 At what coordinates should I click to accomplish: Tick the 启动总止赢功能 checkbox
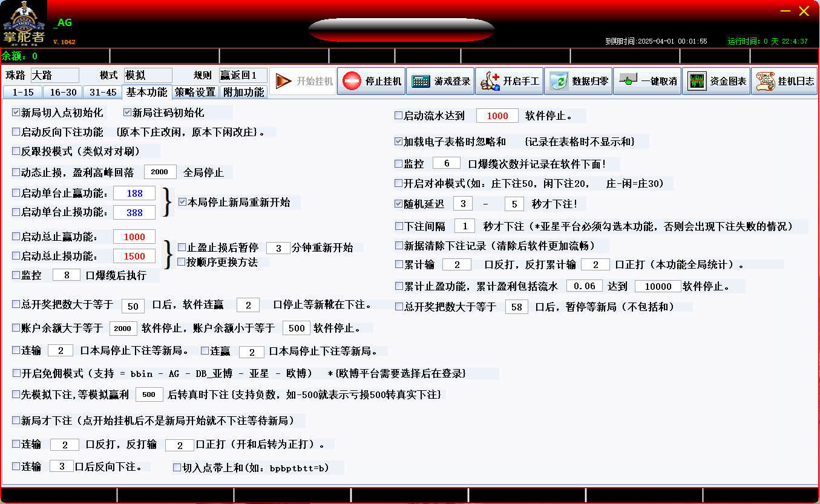[x=16, y=237]
